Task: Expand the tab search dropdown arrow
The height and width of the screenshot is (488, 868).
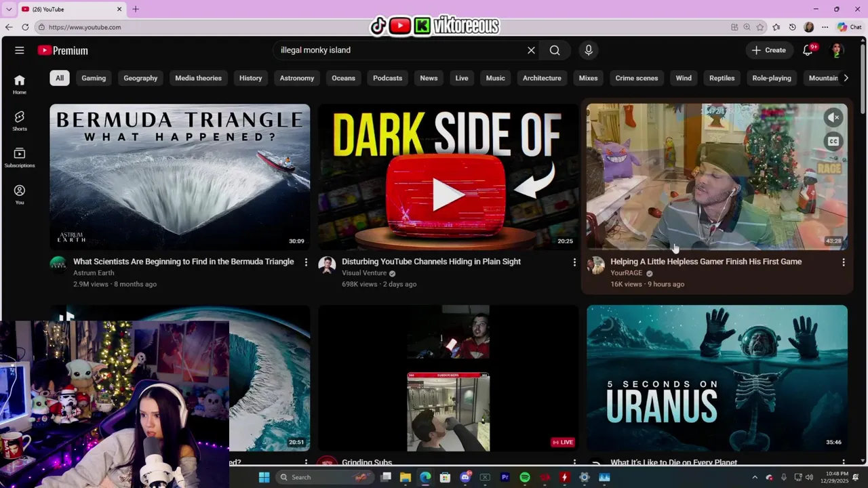Action: (x=9, y=9)
